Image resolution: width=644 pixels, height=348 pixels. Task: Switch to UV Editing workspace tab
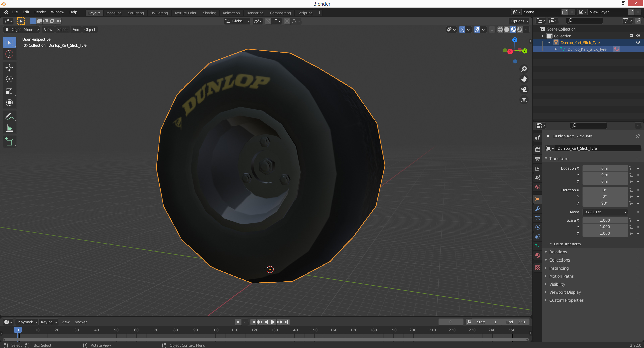point(159,13)
